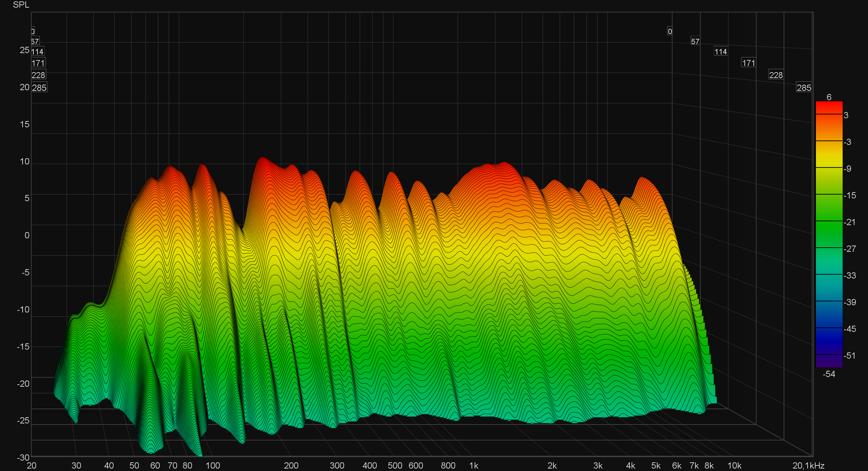
Task: Click the -21 label on the color legend
Action: 850,222
